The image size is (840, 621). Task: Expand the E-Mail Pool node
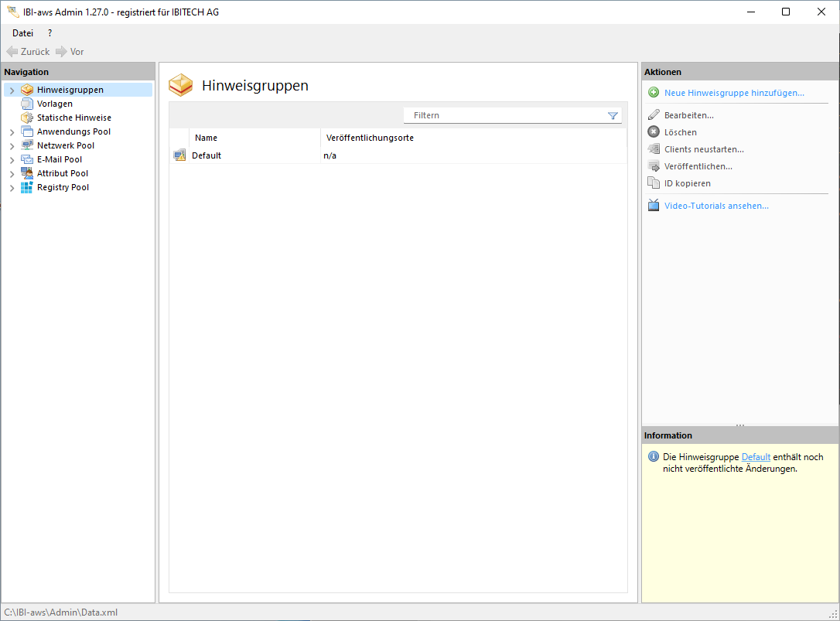(12, 160)
